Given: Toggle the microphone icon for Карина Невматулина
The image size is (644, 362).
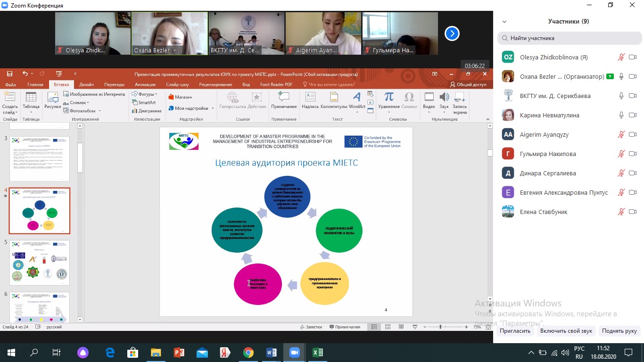Looking at the screenshot, I should tap(621, 115).
